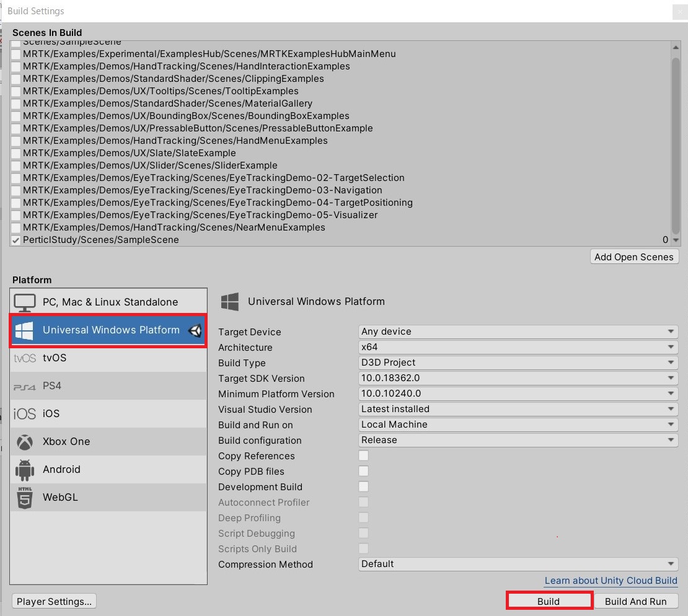Open the Target SDK Version dropdown
This screenshot has width=688, height=616.
[x=518, y=378]
